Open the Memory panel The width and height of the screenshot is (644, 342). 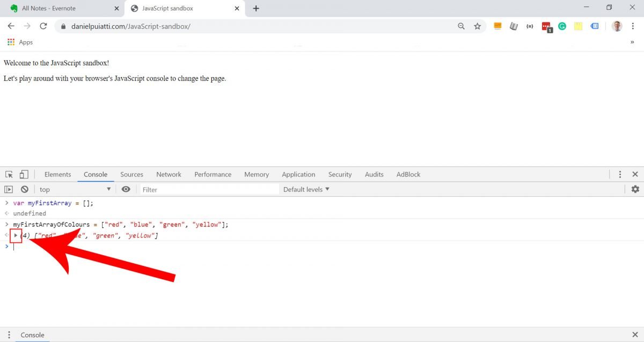pyautogui.click(x=257, y=174)
